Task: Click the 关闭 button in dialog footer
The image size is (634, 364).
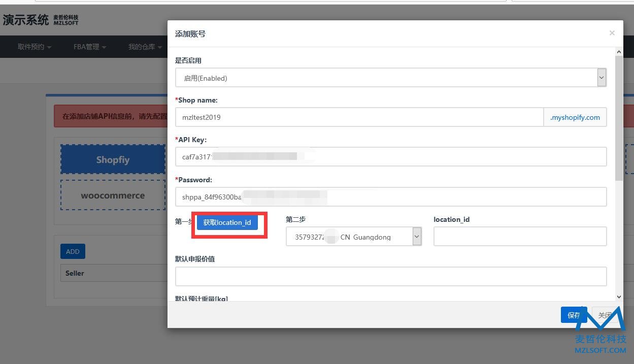Action: 605,315
